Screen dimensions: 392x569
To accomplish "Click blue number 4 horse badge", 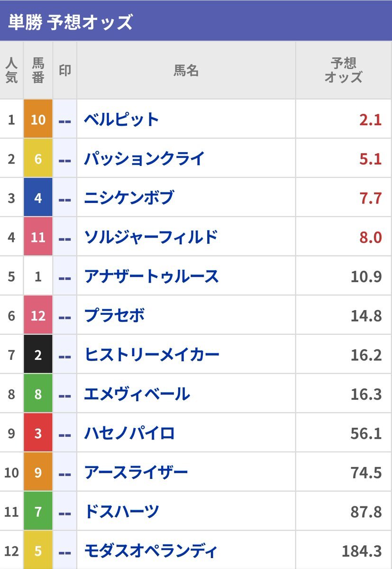I will 38,198.
